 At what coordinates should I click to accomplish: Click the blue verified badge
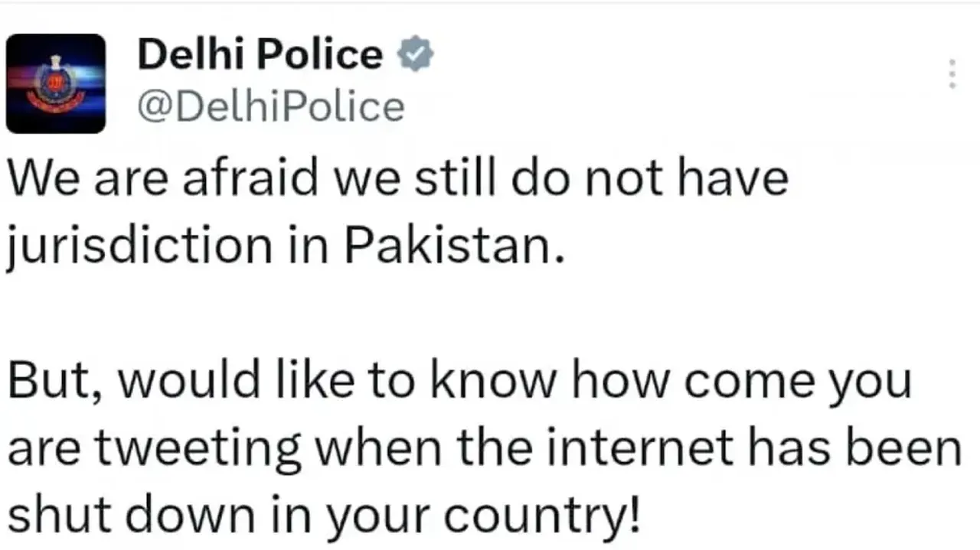[x=416, y=56]
